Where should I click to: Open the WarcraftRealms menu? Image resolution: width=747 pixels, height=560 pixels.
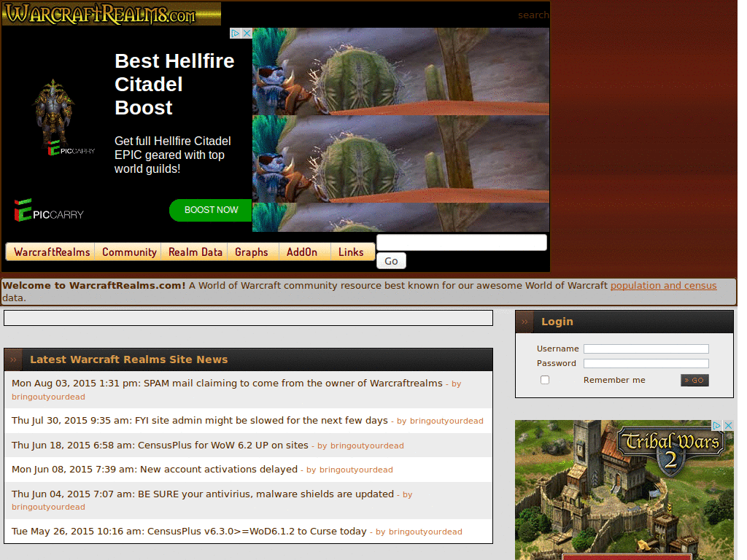pos(52,252)
